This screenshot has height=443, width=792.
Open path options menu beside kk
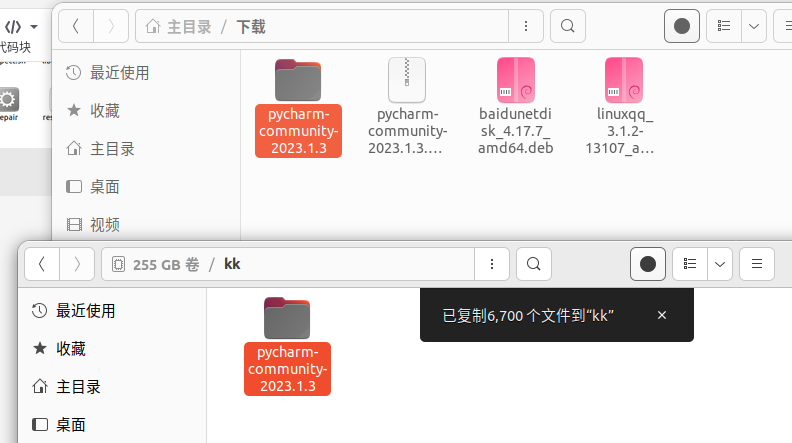coord(491,264)
